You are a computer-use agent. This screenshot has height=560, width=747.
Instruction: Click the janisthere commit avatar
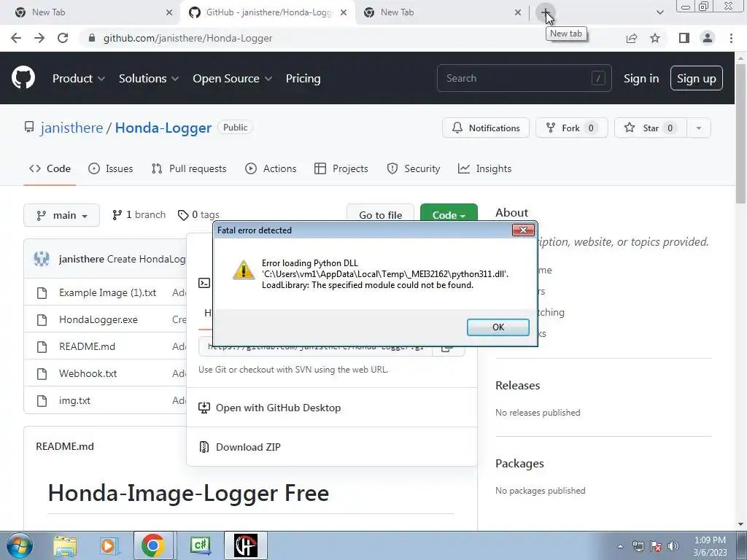click(42, 259)
